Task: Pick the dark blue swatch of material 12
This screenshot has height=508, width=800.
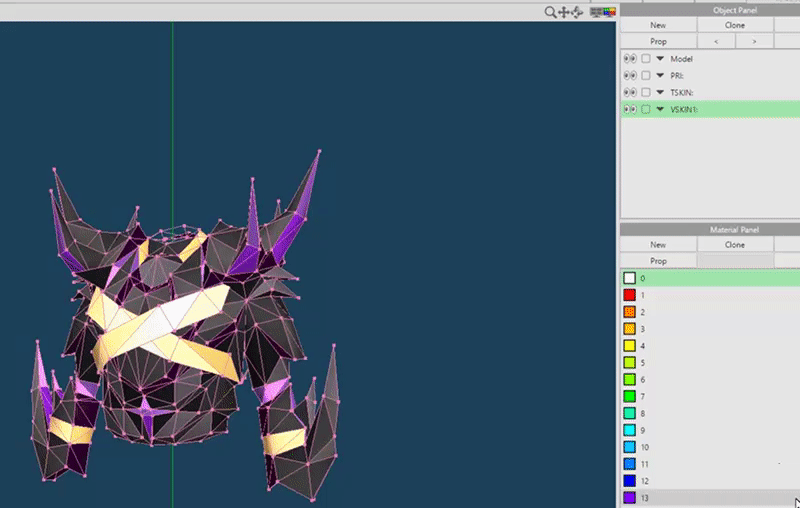Action: [x=630, y=481]
